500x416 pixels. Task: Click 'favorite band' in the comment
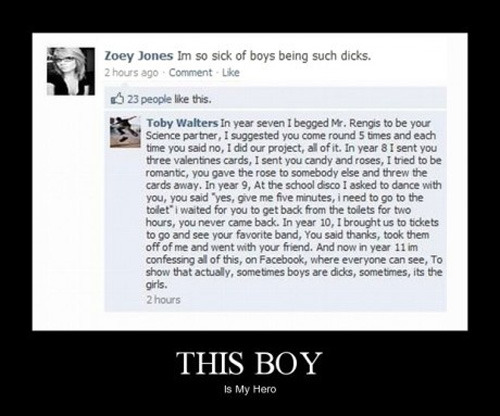coord(269,235)
